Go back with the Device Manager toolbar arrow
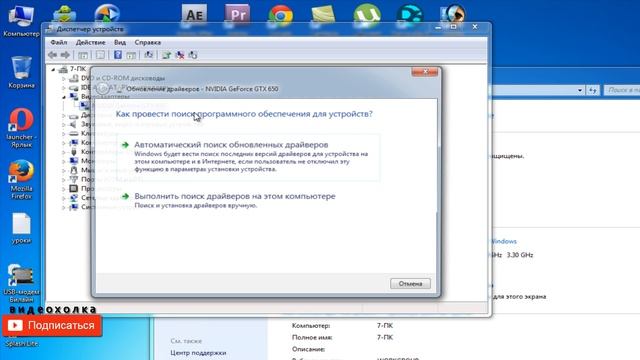 [x=52, y=55]
